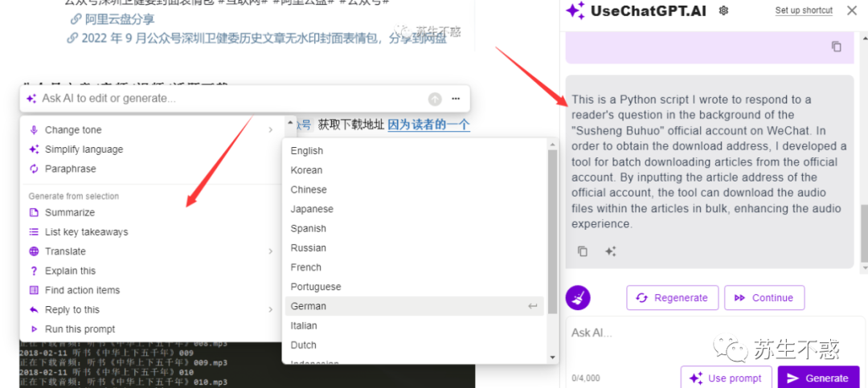Click the Explain this question mark icon
The height and width of the screenshot is (388, 868).
tap(34, 271)
